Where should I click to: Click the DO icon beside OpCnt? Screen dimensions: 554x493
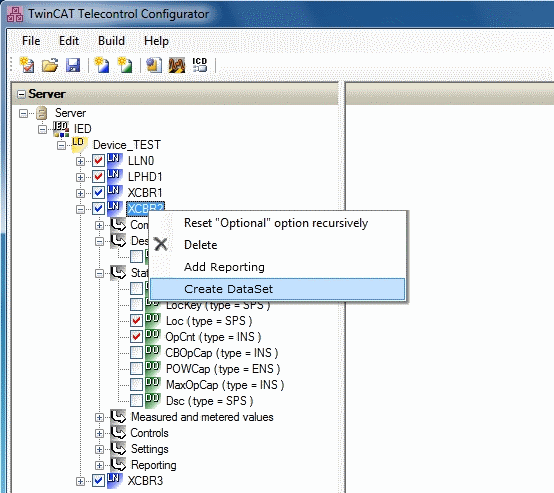point(153,336)
